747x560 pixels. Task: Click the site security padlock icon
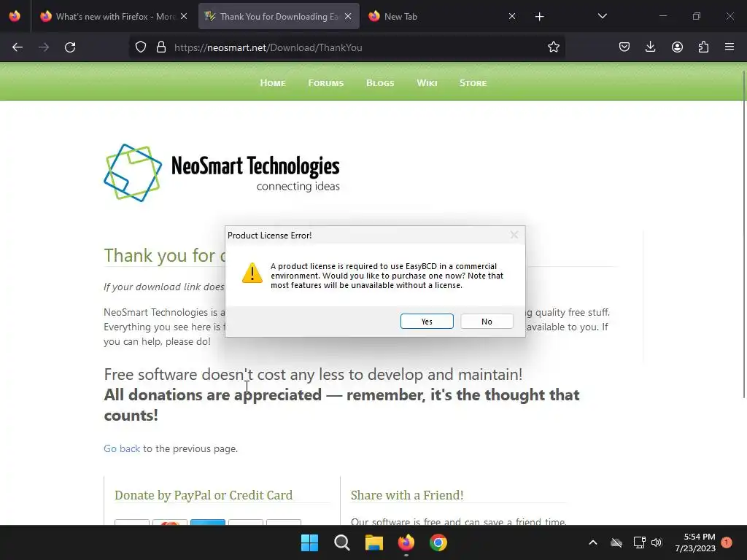(161, 47)
